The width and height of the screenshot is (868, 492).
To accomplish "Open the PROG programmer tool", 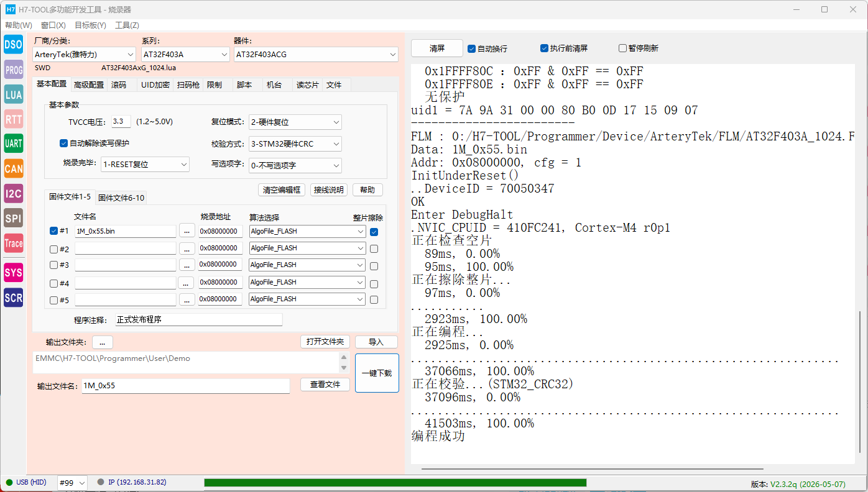I will (x=13, y=70).
